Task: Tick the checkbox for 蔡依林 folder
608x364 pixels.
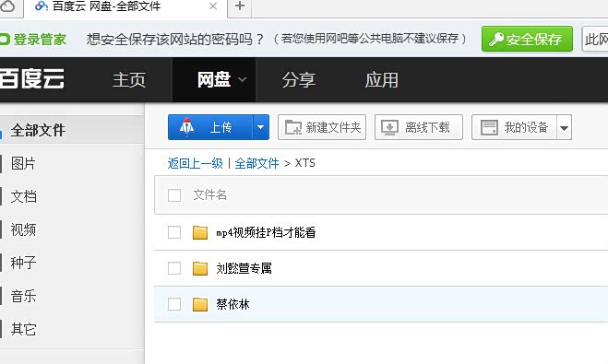Action: tap(174, 304)
